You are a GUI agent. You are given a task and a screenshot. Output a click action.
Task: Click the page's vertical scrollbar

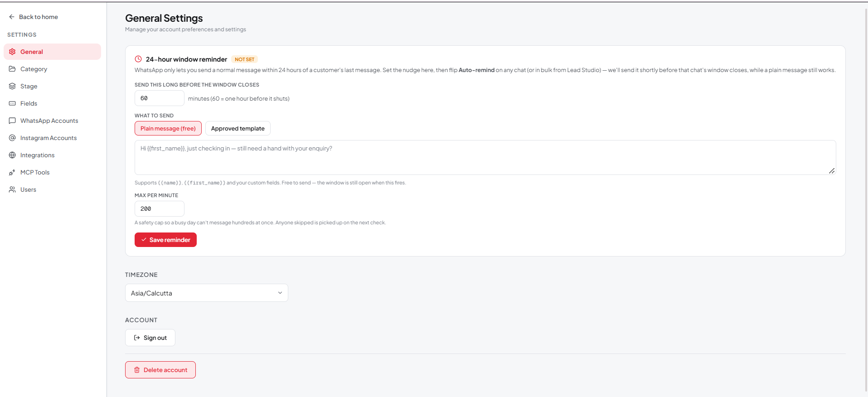(x=866, y=199)
